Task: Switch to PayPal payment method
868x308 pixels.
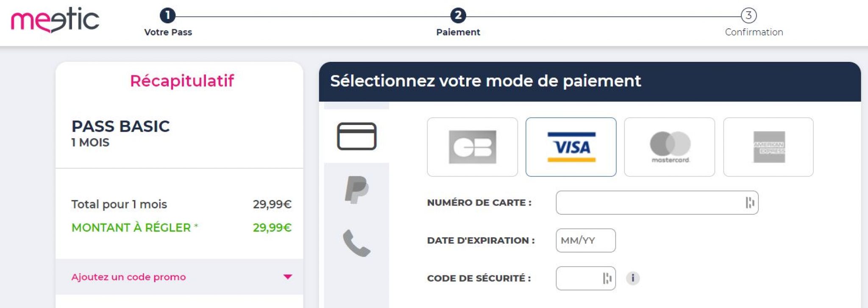Action: tap(356, 189)
